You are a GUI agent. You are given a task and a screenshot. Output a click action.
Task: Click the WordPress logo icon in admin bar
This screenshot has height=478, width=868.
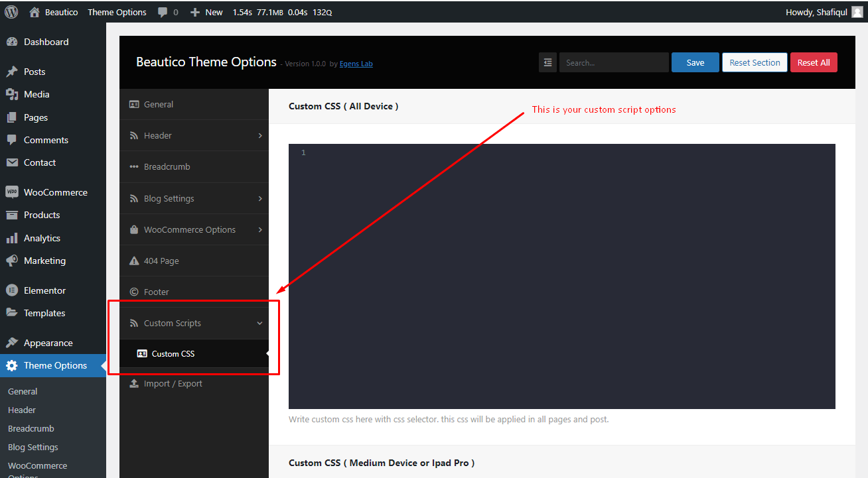coord(11,12)
